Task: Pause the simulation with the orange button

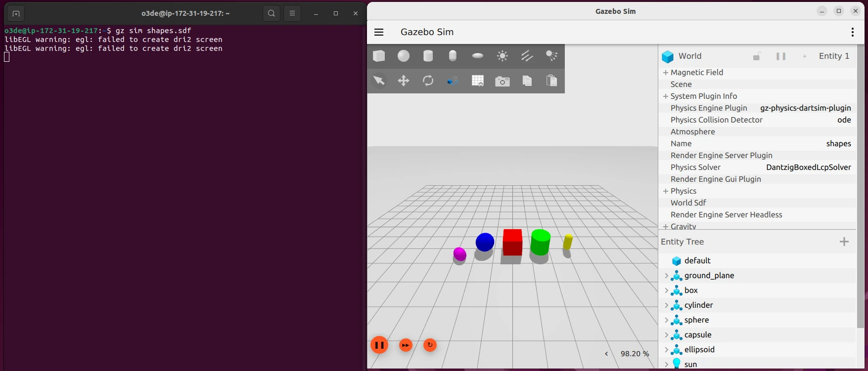Action: 379,345
